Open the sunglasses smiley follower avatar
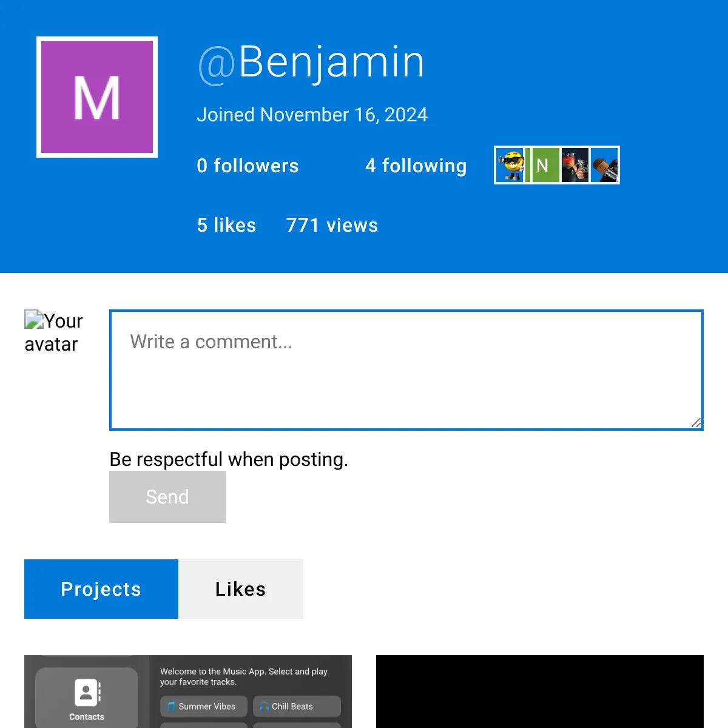 pyautogui.click(x=511, y=165)
